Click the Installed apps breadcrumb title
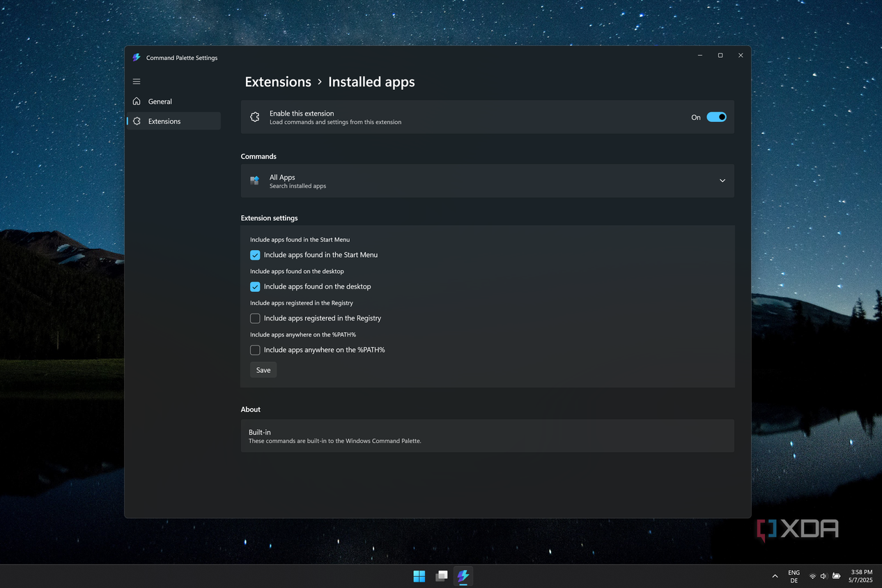 (371, 82)
